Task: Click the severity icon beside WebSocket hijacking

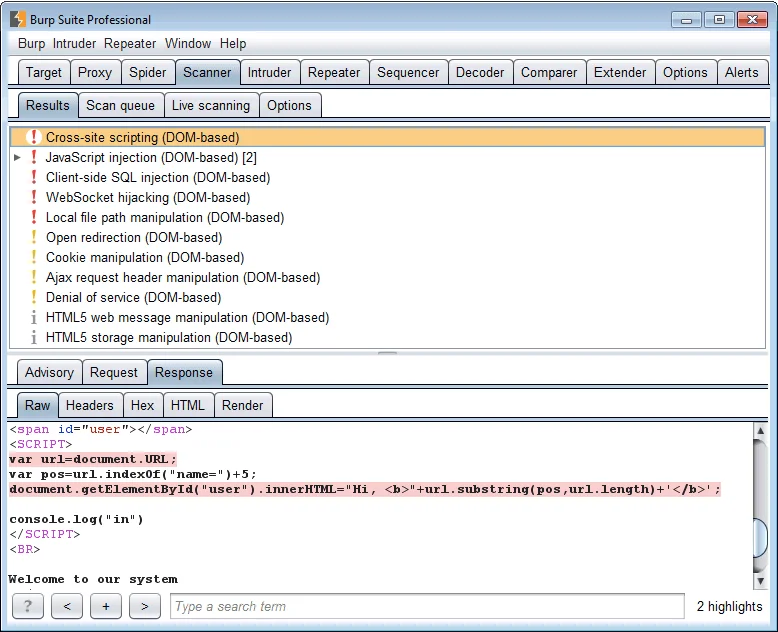Action: pyautogui.click(x=34, y=197)
